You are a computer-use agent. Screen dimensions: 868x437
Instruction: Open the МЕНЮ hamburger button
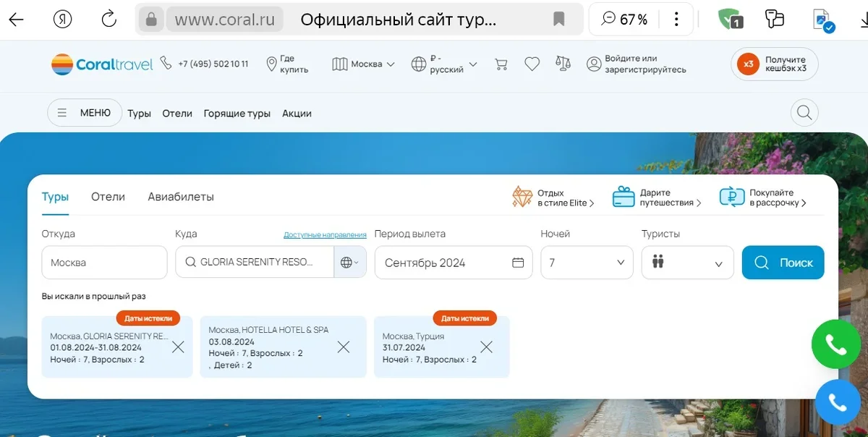[x=85, y=113]
